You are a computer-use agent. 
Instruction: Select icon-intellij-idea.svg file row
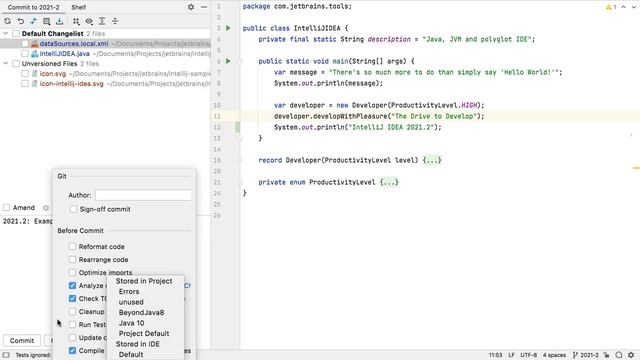coord(105,84)
